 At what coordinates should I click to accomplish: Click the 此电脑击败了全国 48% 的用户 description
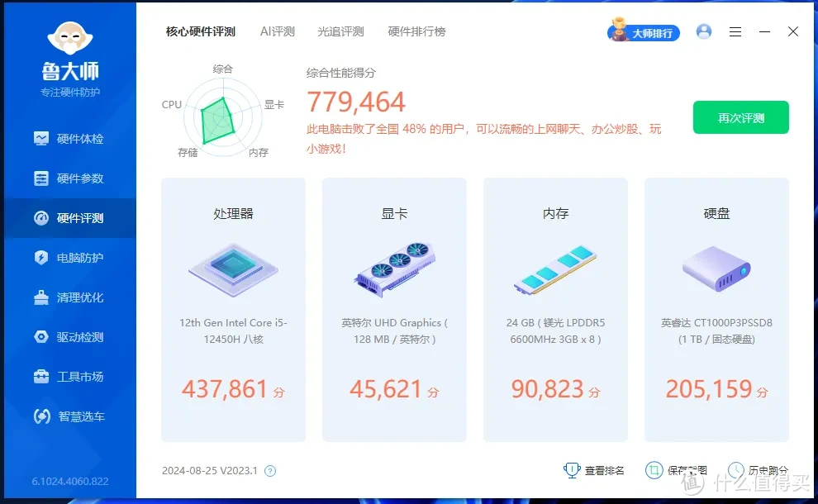pyautogui.click(x=483, y=139)
